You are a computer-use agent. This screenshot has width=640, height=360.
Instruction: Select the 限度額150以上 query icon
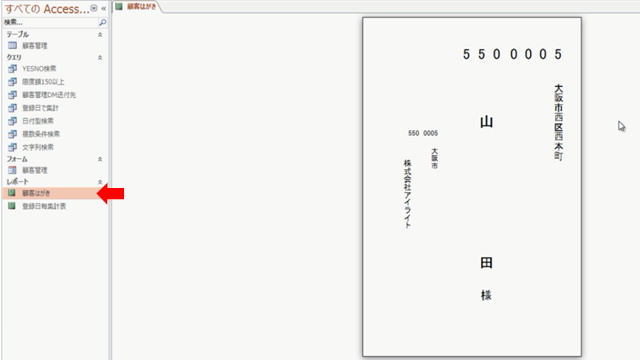tap(13, 82)
